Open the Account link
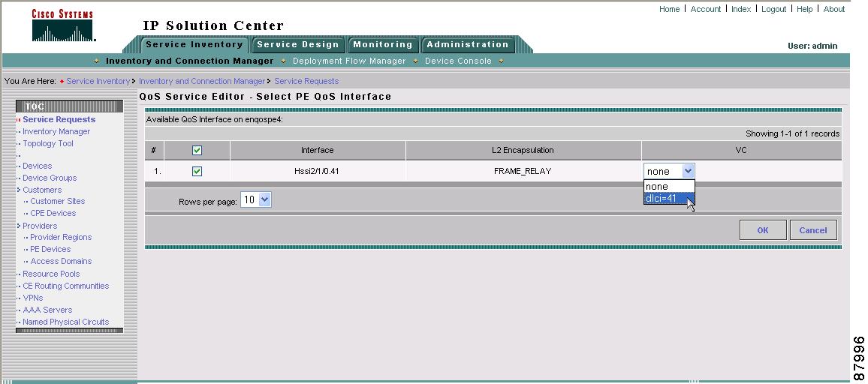Image resolution: width=868 pixels, height=384 pixels. click(706, 9)
